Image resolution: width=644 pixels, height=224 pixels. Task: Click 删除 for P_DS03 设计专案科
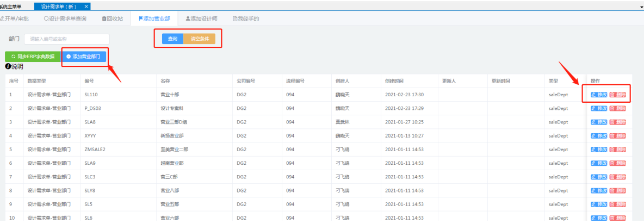tap(618, 108)
